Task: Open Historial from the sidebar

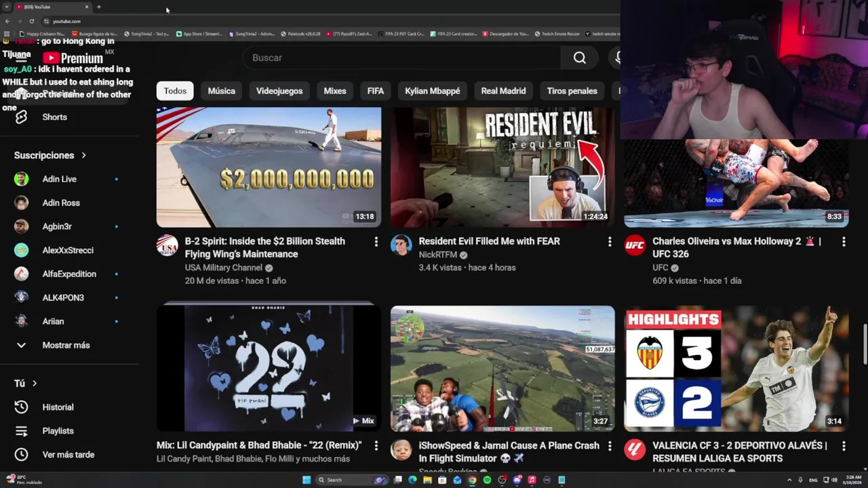Action: point(69,407)
